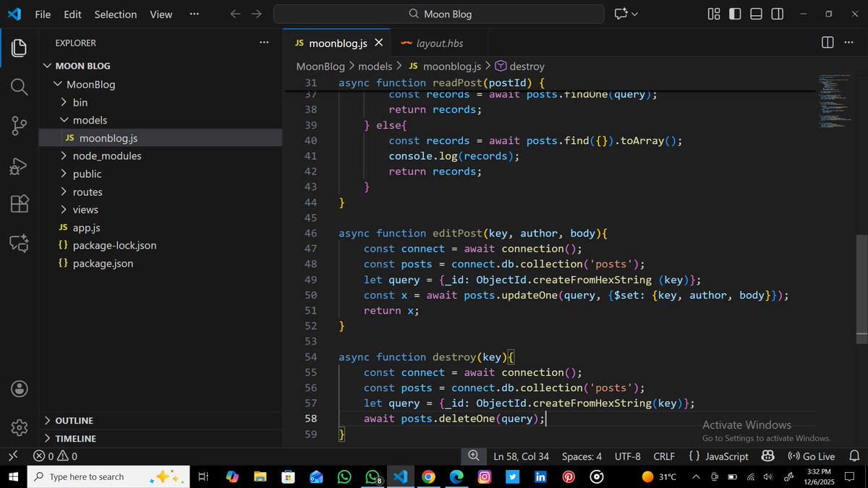Open the Accounts menu icon
Viewport: 868px width, 488px height.
pos(20,388)
